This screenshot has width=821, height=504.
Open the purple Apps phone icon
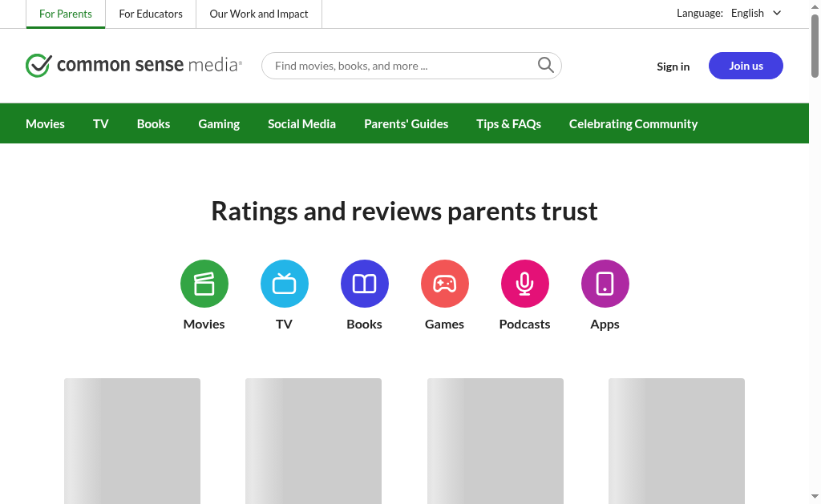605,284
